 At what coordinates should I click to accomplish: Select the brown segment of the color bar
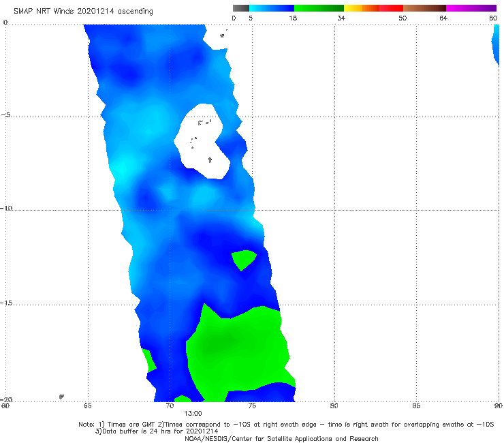click(x=424, y=8)
